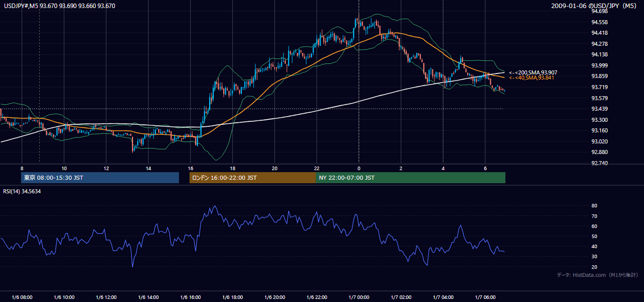The width and height of the screenshot is (644, 302).
Task: Click the 1/6 10:00 time label
Action: (x=64, y=297)
